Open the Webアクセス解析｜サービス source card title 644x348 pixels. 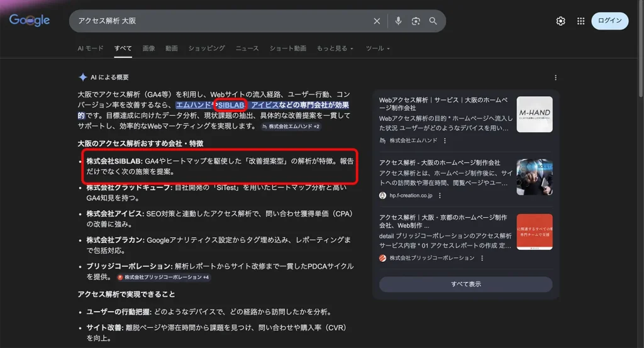pyautogui.click(x=443, y=104)
